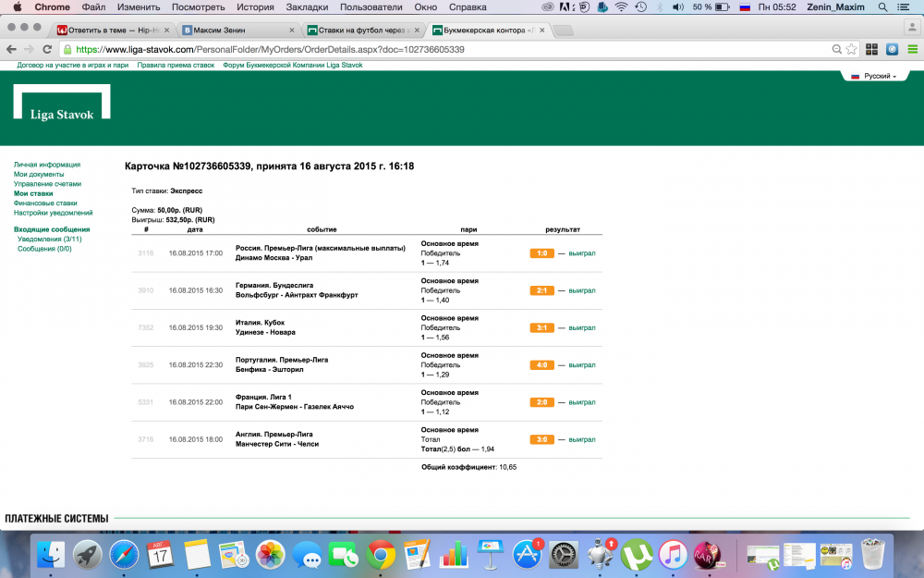Click выиграл for Манчестер Сити - Челси
This screenshot has width=924, height=578.
[x=581, y=440]
